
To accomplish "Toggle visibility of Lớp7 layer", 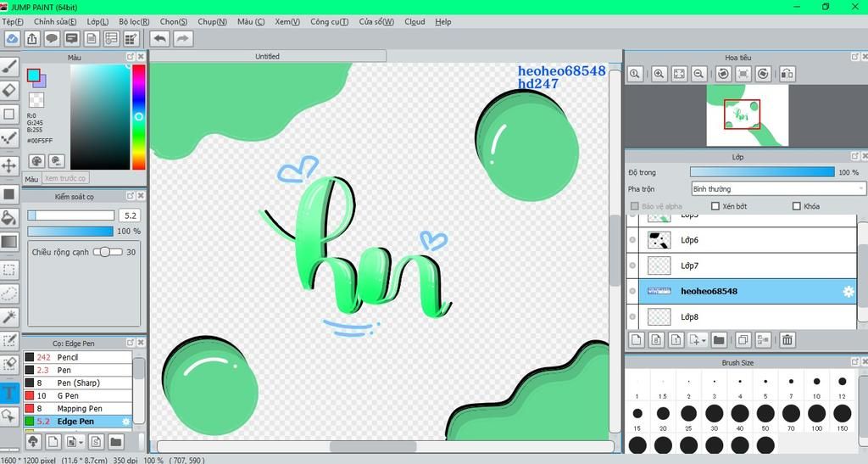I will click(x=632, y=266).
